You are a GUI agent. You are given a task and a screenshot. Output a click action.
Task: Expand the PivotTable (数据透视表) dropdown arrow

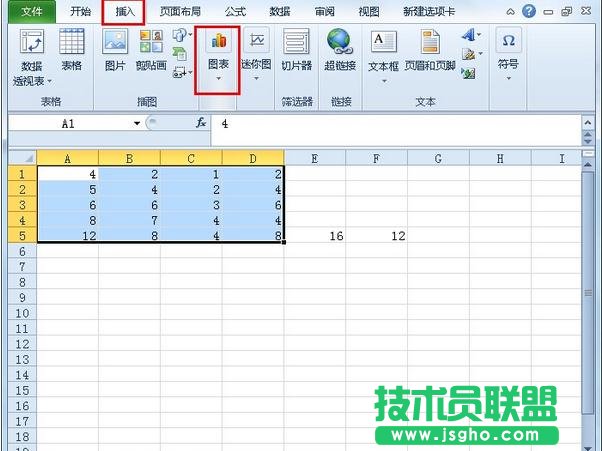coord(50,81)
